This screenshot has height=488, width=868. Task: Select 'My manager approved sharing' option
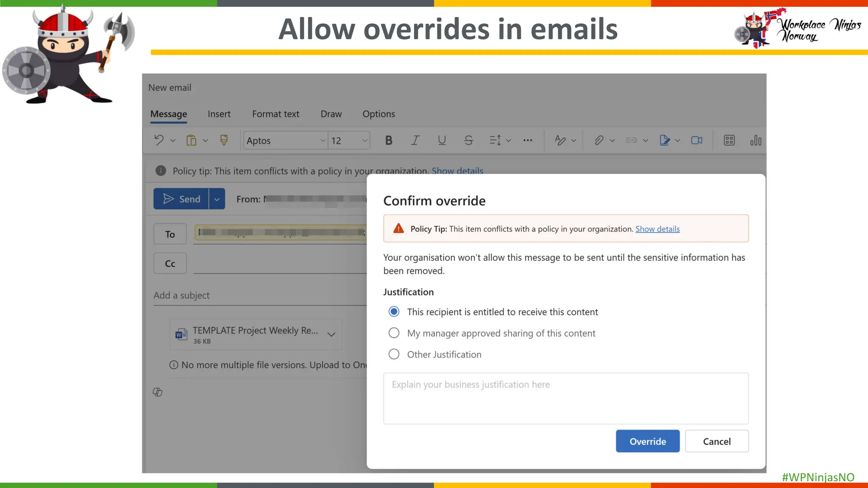tap(394, 333)
